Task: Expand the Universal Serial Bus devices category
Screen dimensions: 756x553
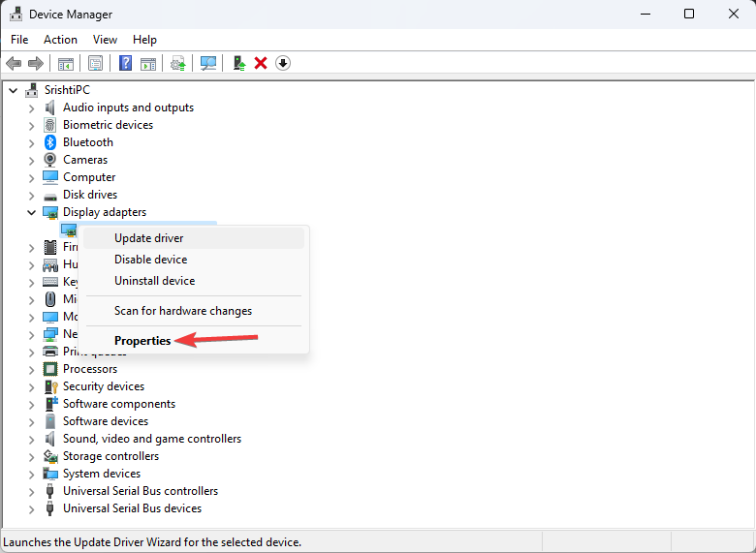Action: 32,509
